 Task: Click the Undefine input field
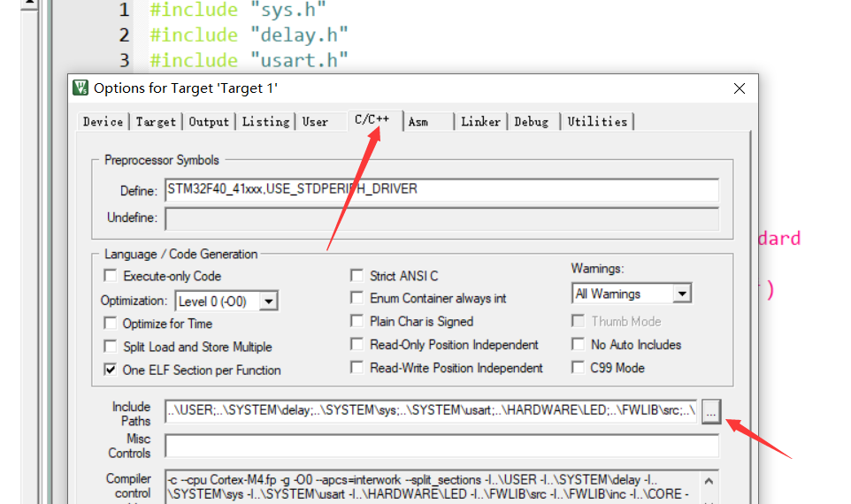[441, 218]
